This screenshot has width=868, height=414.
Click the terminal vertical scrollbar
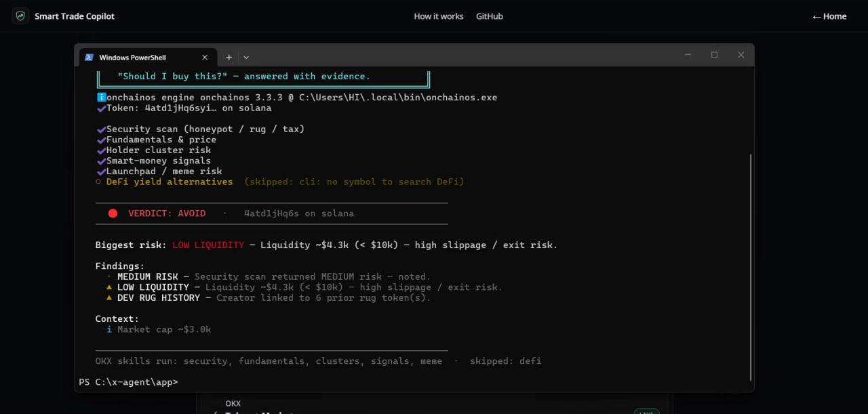(750, 266)
